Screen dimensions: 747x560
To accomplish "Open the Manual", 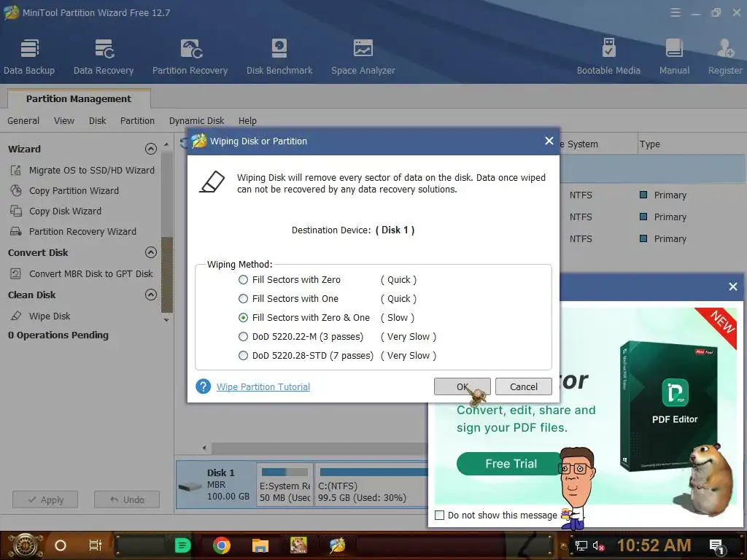I will pyautogui.click(x=674, y=57).
